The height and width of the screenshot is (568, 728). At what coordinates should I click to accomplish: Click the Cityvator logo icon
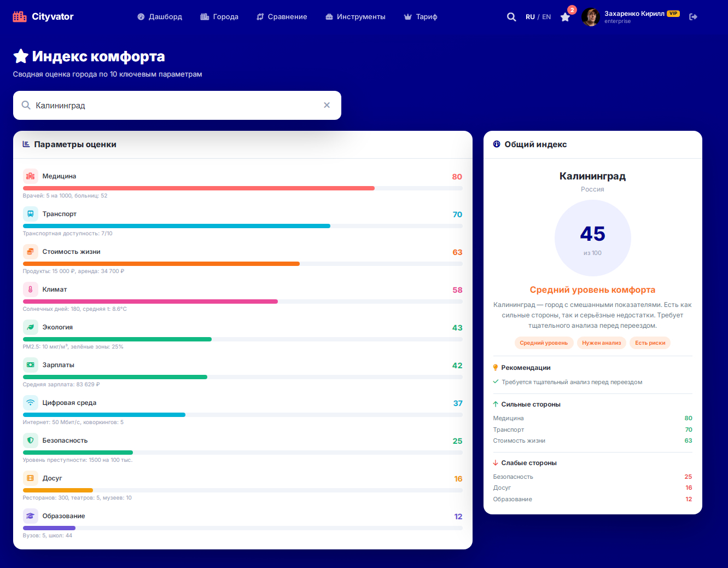click(20, 16)
